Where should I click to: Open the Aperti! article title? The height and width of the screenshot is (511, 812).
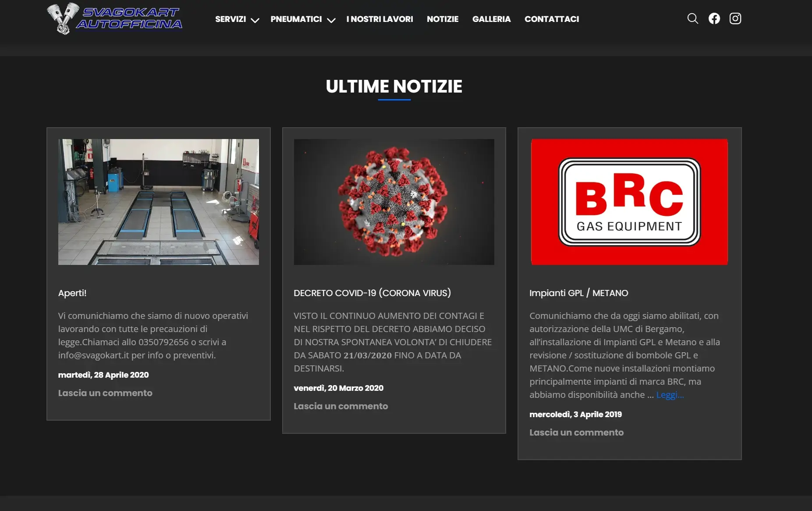[x=72, y=293]
